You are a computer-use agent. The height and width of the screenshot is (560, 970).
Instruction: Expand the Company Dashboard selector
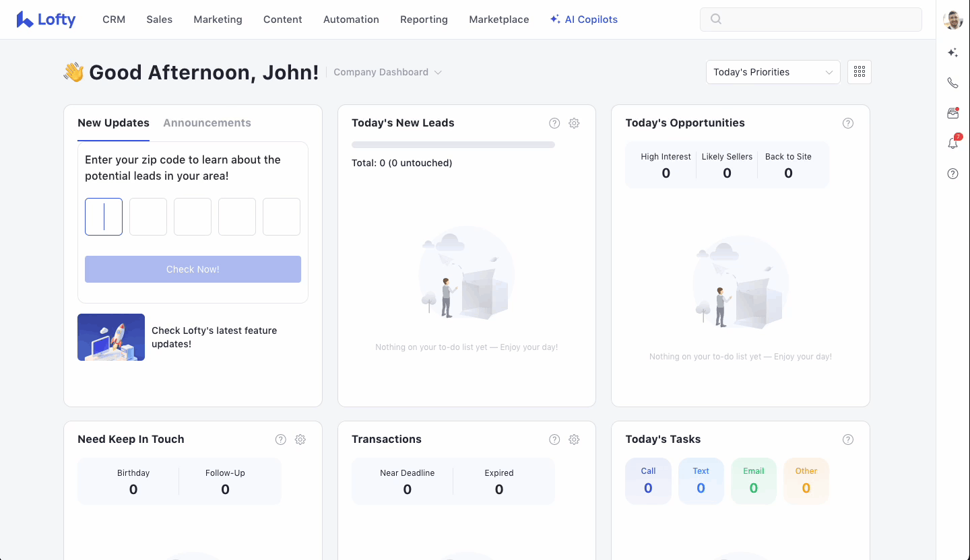(x=387, y=72)
